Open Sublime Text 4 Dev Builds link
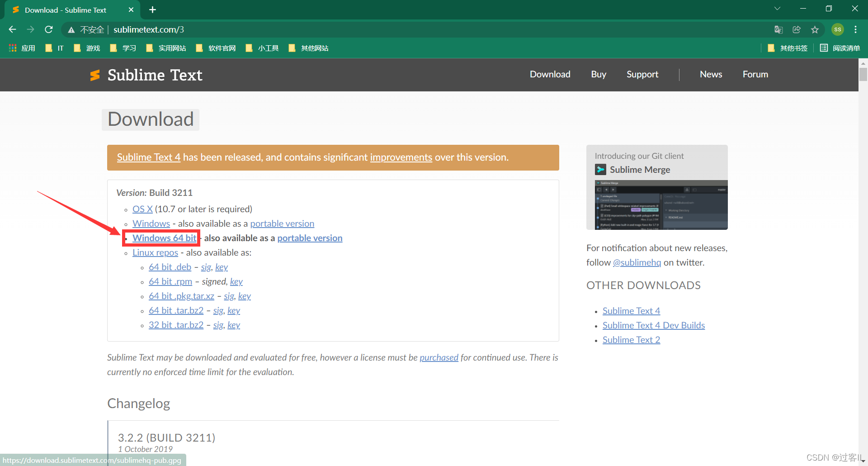The height and width of the screenshot is (466, 868). pos(654,325)
